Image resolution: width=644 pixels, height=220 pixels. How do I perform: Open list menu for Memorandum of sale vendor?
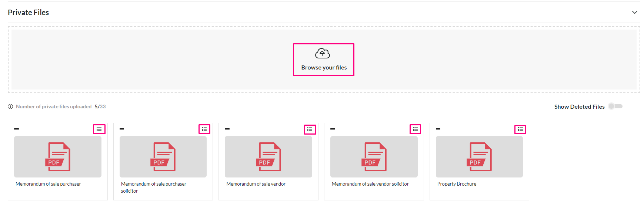[x=310, y=129]
